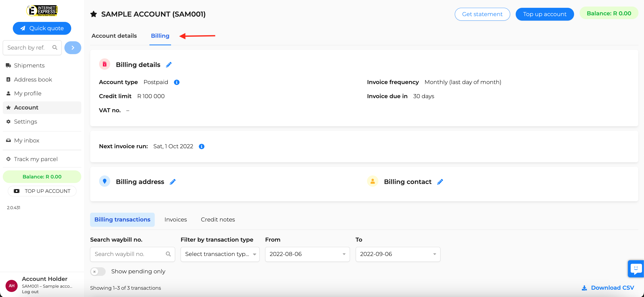
Task: Select the Billing tab
Action: 160,36
